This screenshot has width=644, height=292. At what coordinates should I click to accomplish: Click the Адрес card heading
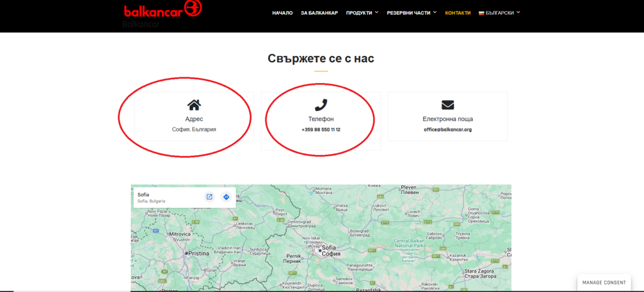coord(194,119)
